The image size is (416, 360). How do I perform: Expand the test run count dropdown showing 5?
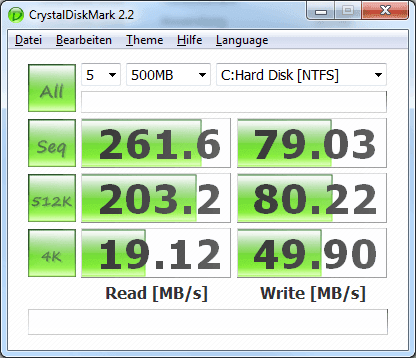101,75
